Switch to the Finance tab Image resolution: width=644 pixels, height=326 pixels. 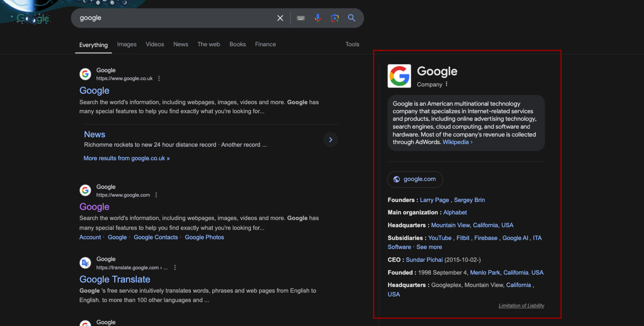(265, 44)
